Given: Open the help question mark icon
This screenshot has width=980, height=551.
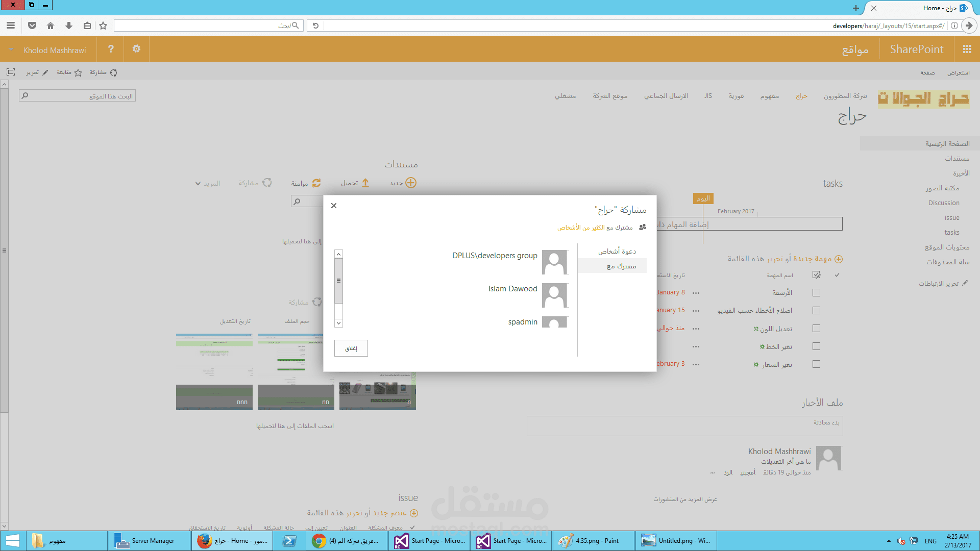Looking at the screenshot, I should click(x=111, y=49).
